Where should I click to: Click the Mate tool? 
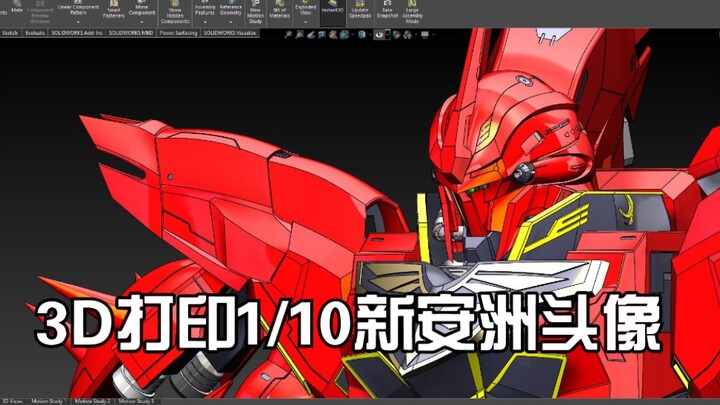17,6
